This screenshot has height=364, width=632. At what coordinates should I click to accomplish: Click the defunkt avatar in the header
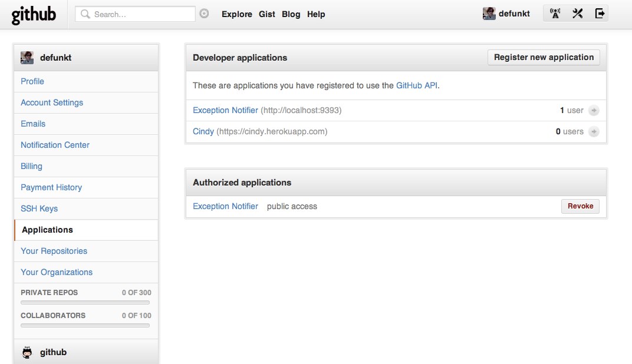point(489,13)
